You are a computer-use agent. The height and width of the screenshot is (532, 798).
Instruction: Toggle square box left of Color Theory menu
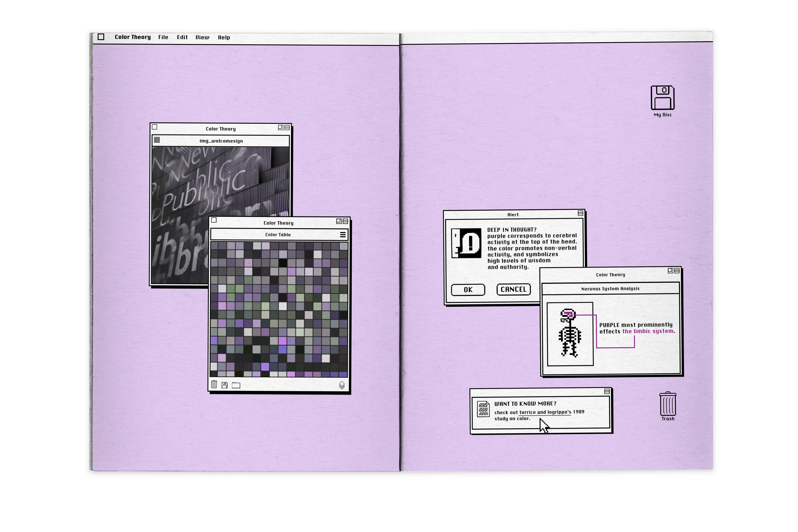point(101,37)
